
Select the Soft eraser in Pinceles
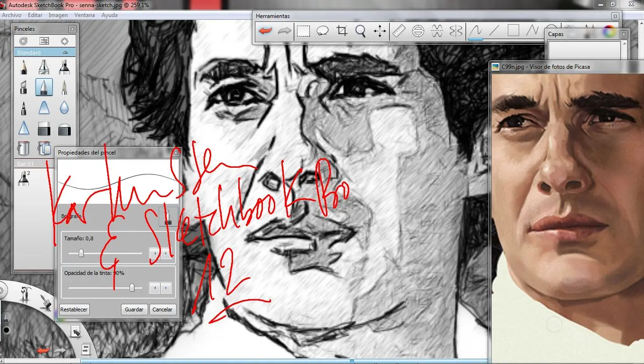point(65,128)
